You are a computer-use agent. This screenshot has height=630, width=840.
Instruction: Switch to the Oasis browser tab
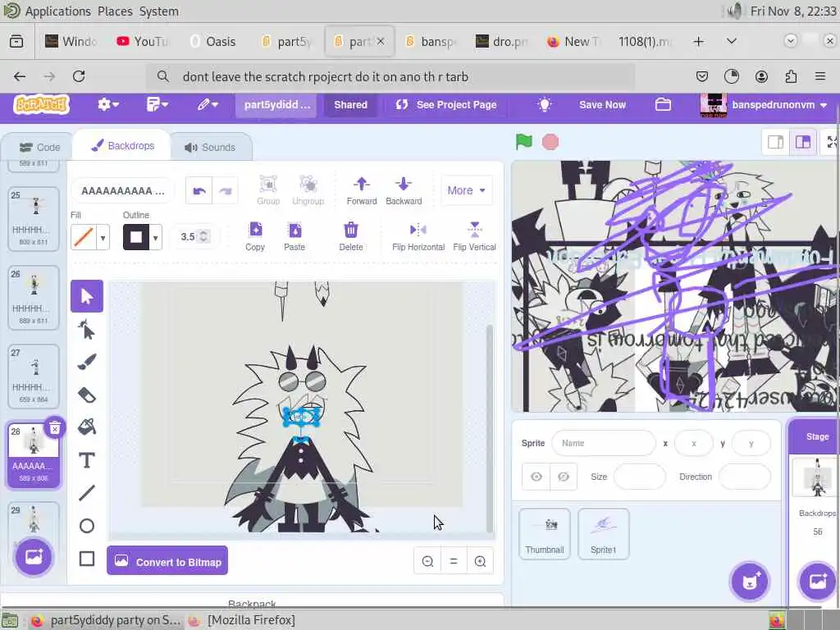click(x=213, y=42)
